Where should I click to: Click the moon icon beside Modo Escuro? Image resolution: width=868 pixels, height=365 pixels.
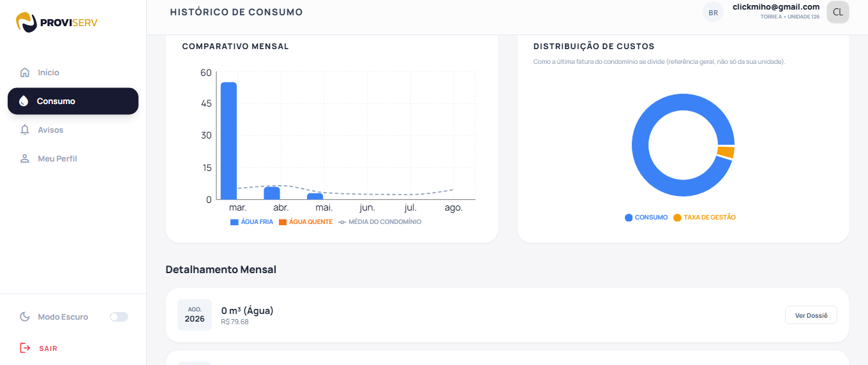[25, 317]
